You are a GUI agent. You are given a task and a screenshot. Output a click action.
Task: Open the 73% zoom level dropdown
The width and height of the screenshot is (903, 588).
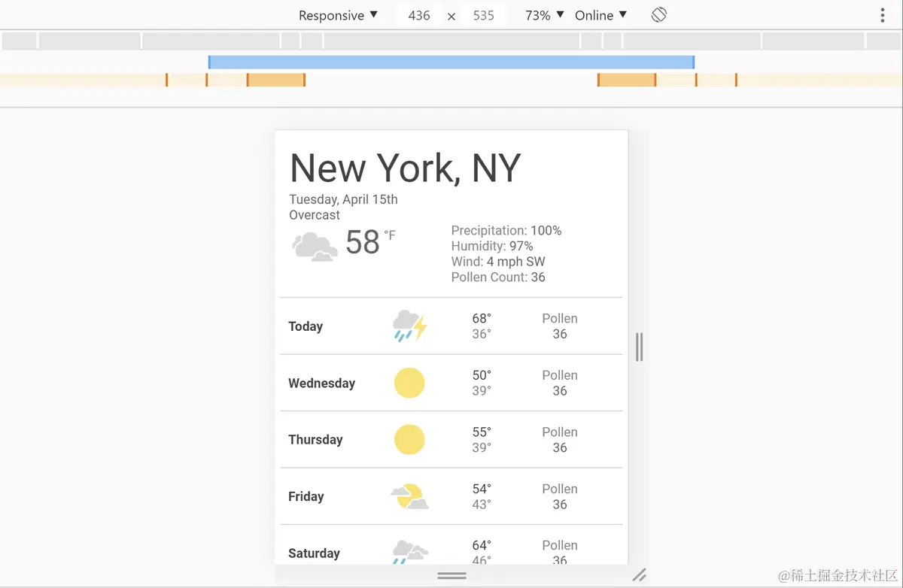click(x=543, y=15)
